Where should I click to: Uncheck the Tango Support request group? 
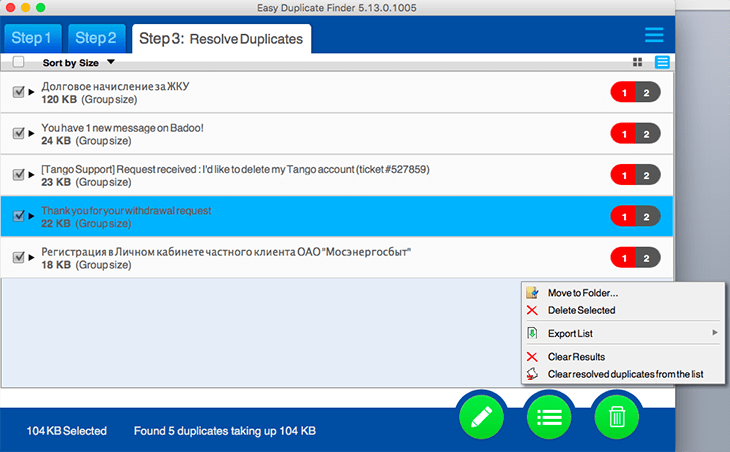click(x=19, y=175)
